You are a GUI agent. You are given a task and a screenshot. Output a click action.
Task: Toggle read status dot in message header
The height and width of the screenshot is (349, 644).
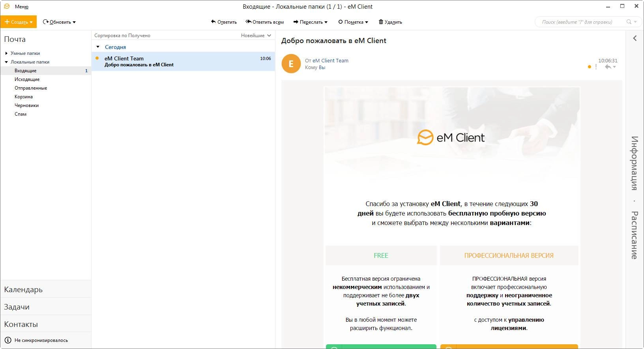point(590,67)
